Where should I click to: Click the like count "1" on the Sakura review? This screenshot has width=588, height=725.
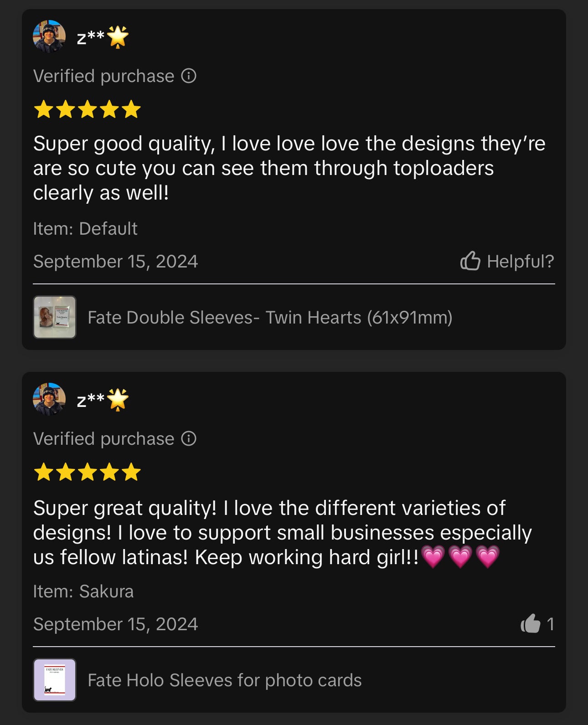click(x=550, y=624)
